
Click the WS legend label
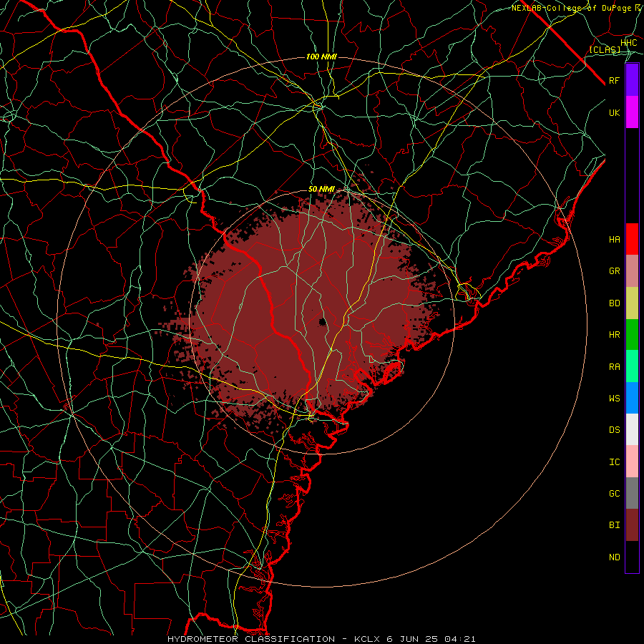tap(614, 399)
